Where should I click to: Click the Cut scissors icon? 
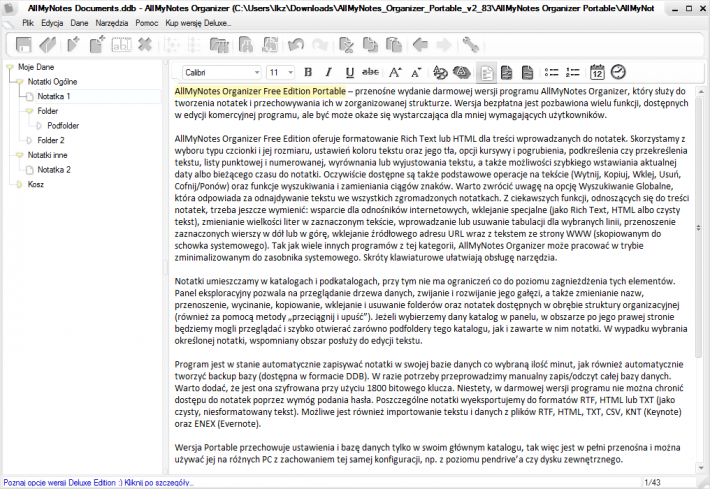pyautogui.click(x=346, y=45)
